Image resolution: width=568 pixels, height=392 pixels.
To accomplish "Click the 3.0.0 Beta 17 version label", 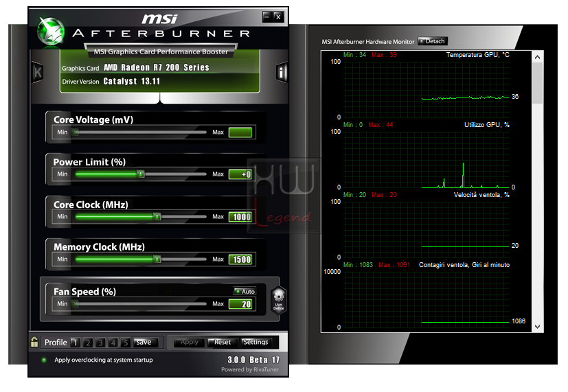I will [x=253, y=360].
